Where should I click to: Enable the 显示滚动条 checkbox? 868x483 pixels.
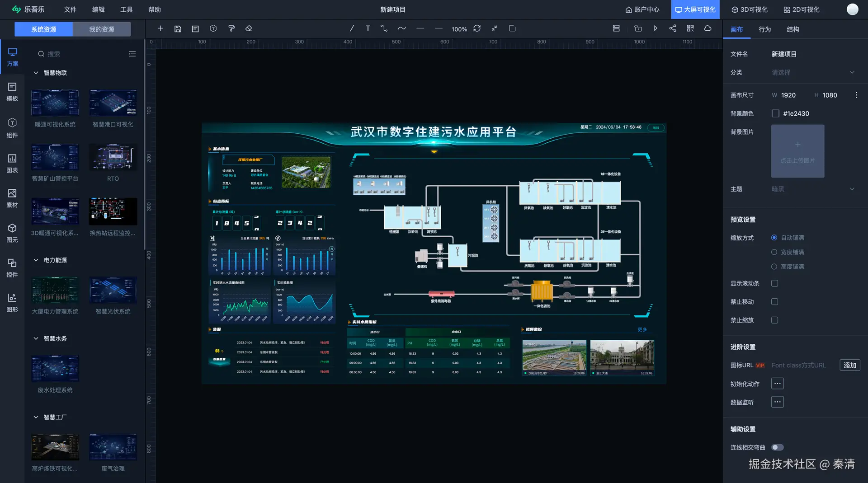[775, 283]
